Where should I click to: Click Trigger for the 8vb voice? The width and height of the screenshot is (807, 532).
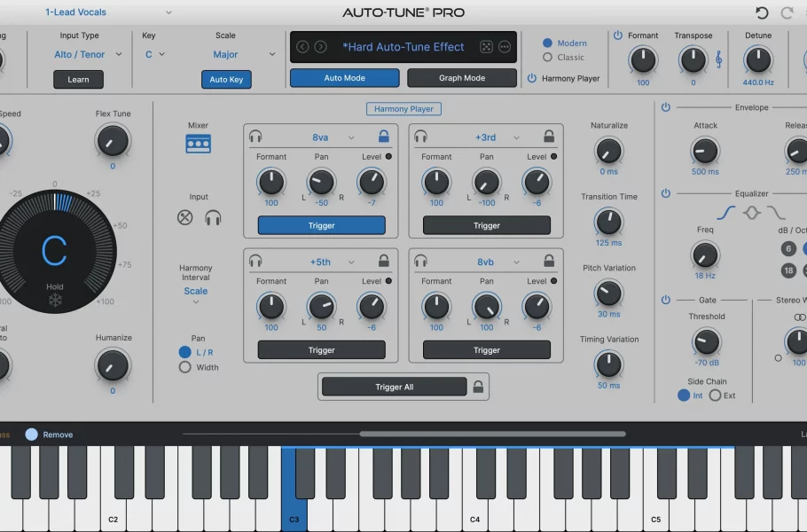click(x=486, y=350)
